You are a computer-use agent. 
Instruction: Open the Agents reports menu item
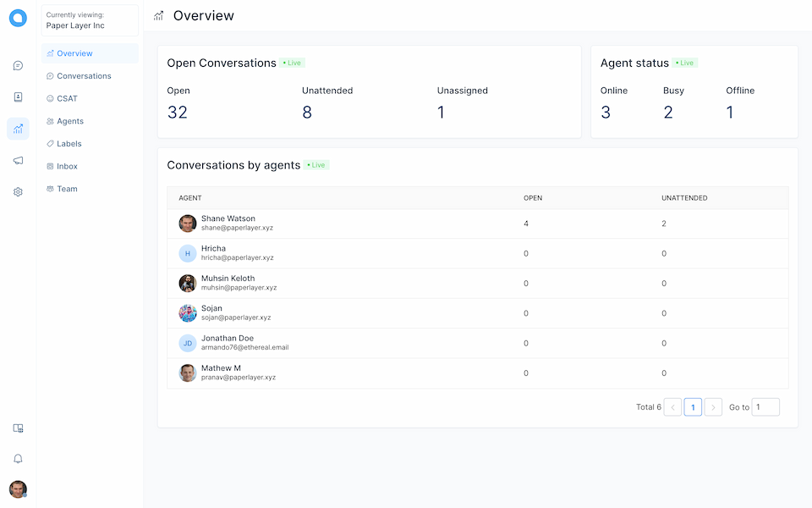(x=90, y=121)
